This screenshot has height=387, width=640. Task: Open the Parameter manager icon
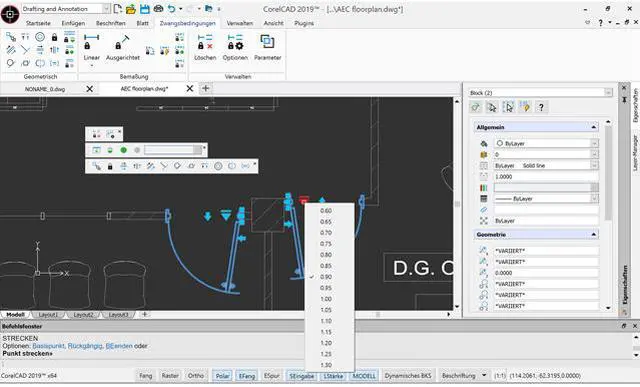pyautogui.click(x=267, y=41)
